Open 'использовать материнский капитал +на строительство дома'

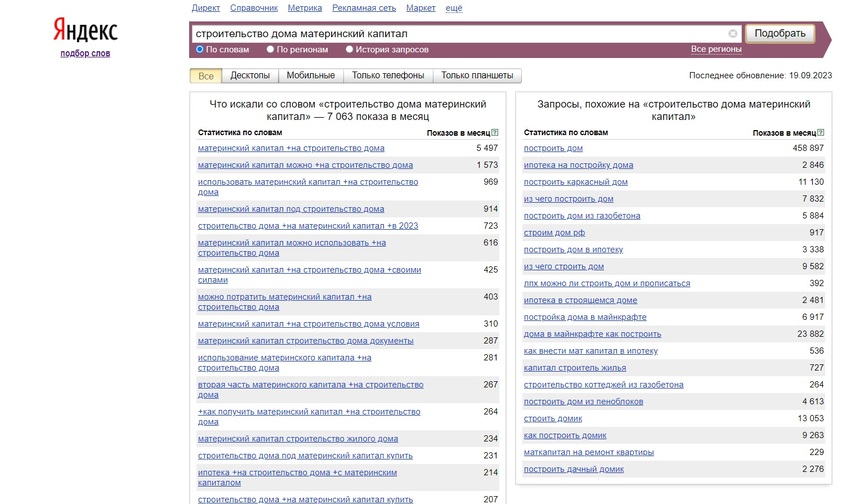click(308, 187)
